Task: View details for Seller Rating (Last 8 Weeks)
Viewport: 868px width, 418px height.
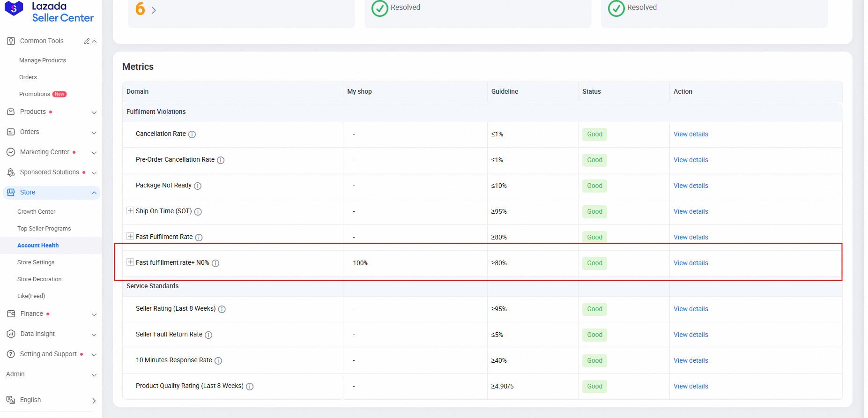Action: [690, 309]
